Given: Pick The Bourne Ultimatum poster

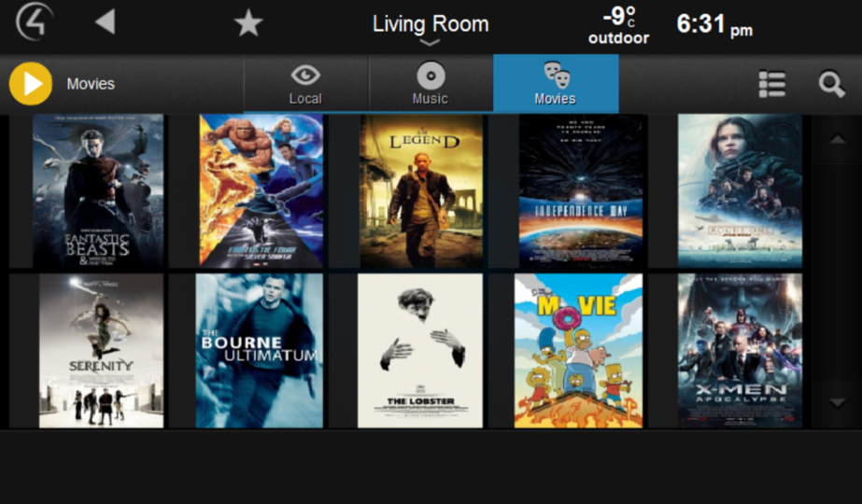Looking at the screenshot, I should click(x=259, y=351).
